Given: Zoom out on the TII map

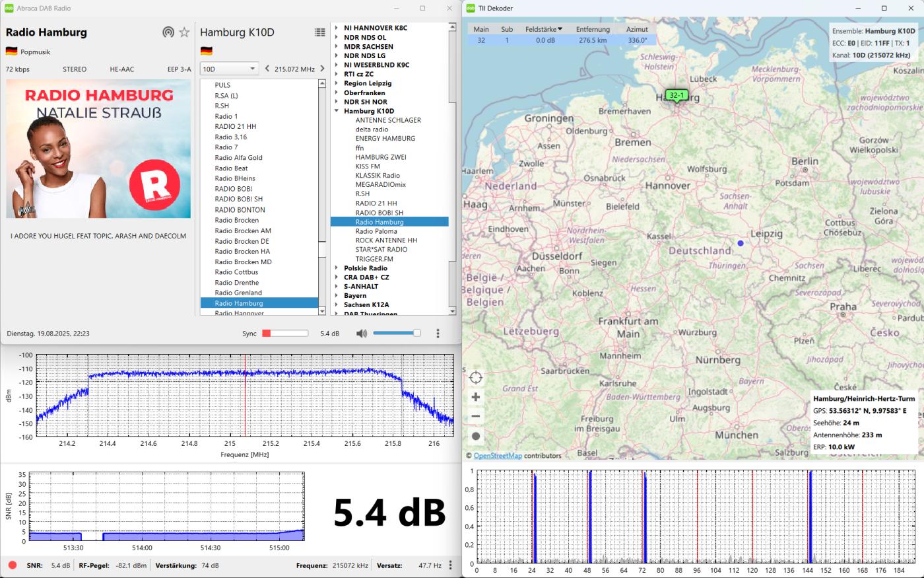Looking at the screenshot, I should click(x=476, y=416).
